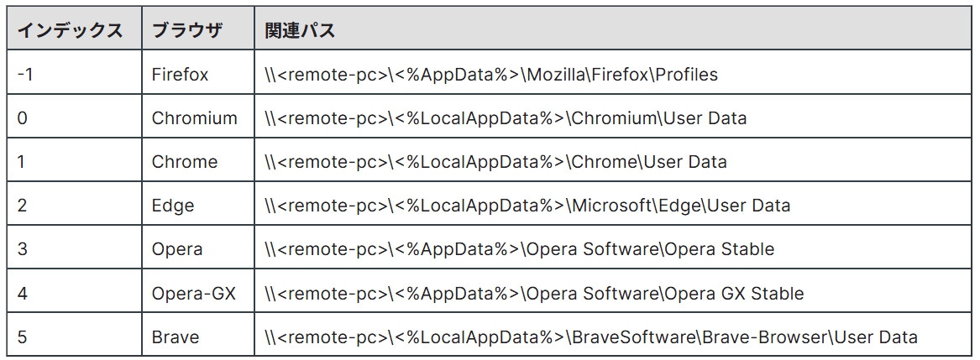Click the Opera GX Stable path

pos(534,294)
